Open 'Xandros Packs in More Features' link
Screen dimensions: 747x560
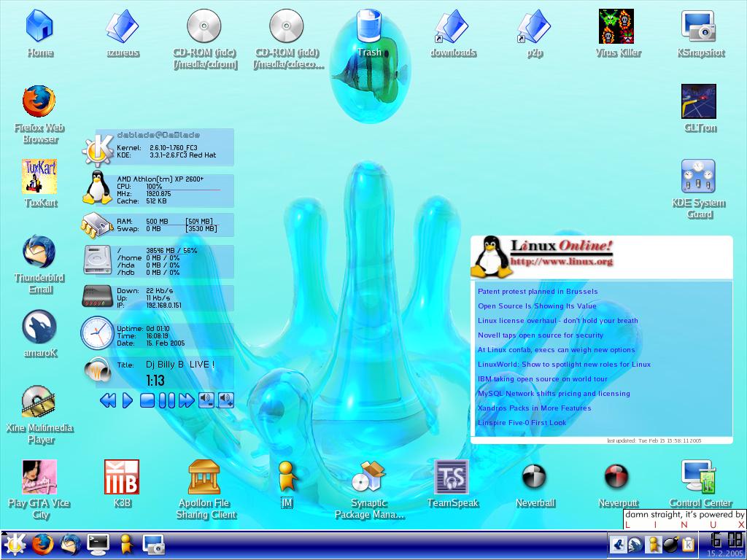[534, 408]
